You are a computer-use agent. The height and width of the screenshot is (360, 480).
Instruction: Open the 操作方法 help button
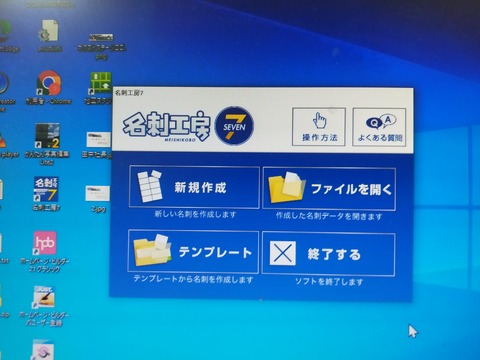(319, 127)
